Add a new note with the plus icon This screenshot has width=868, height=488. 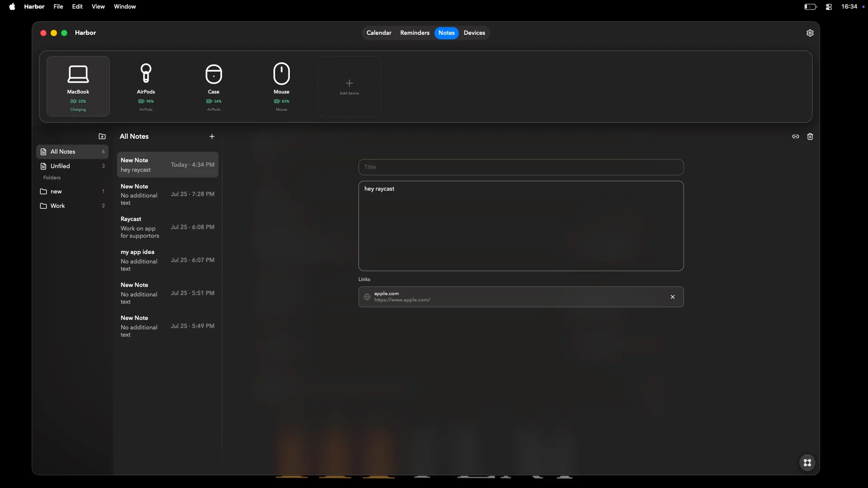212,136
